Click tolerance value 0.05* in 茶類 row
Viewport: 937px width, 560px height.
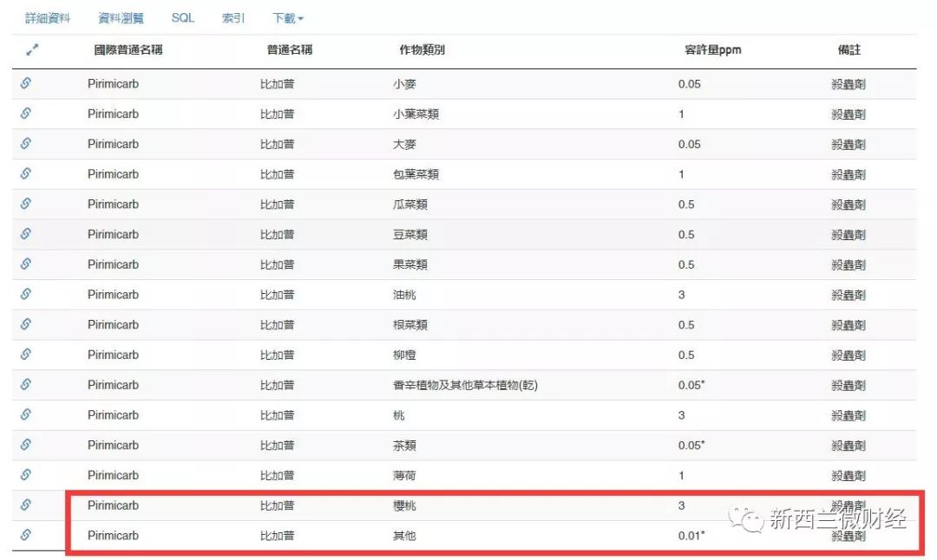tap(691, 446)
